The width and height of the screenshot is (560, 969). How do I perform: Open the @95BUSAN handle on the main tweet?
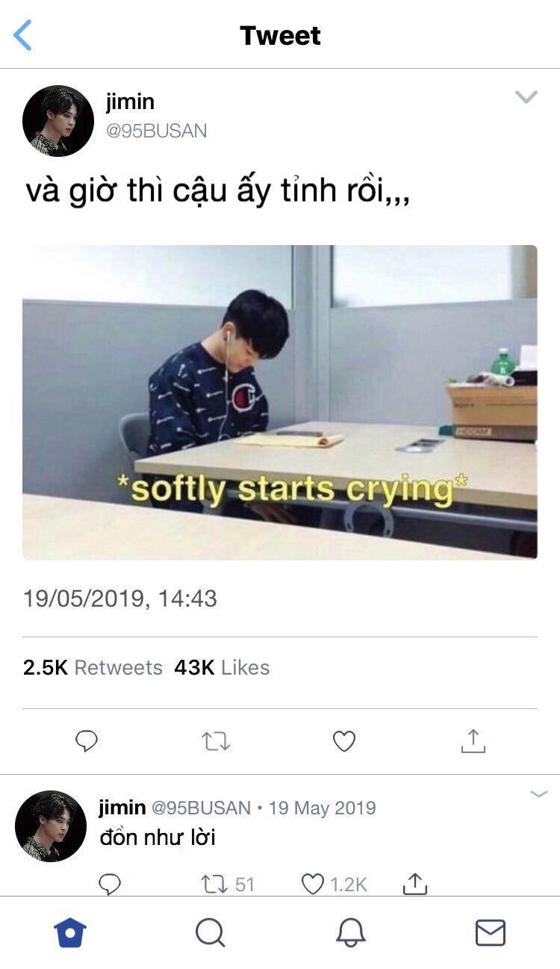(156, 131)
